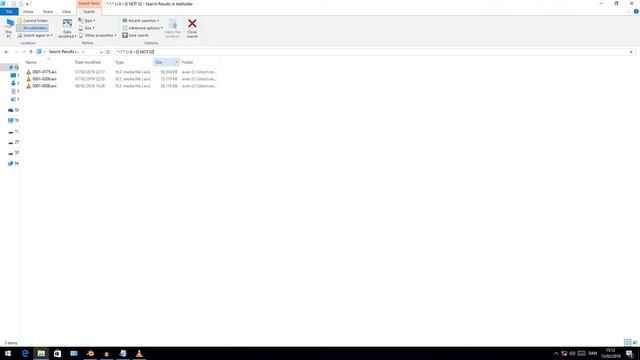Open the Type refine dropdown
Image resolution: width=640 pixels, height=360 pixels.
(x=87, y=20)
